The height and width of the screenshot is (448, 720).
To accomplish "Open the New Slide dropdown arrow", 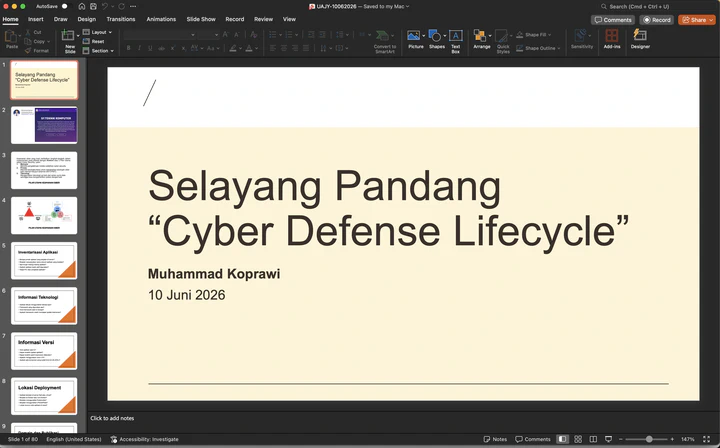I will coord(78,35).
